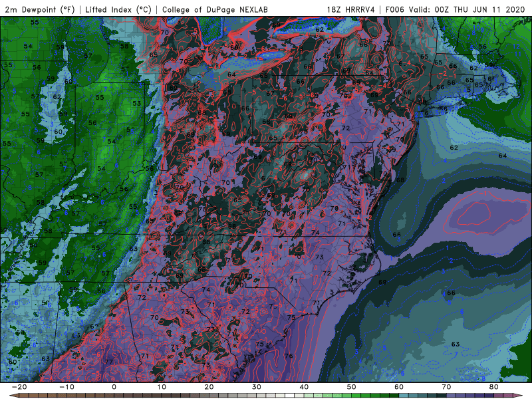Click the 40 label on the color scale
This screenshot has width=532, height=399.
click(304, 387)
